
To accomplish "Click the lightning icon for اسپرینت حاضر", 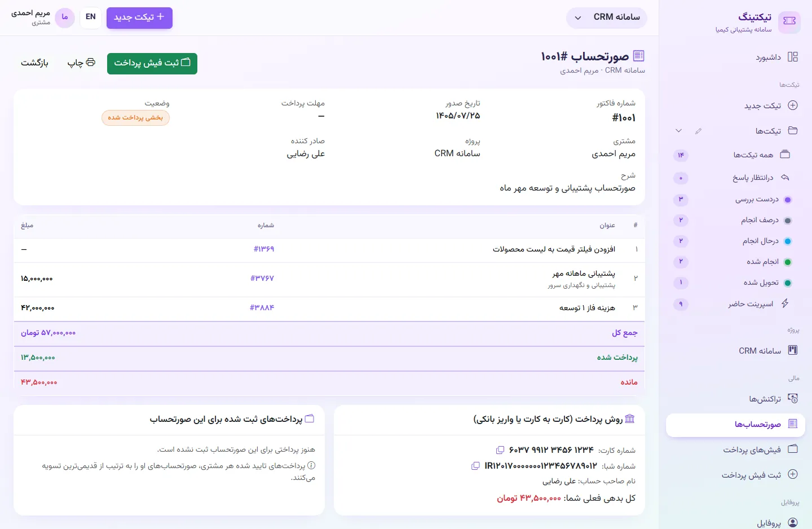I will (785, 303).
